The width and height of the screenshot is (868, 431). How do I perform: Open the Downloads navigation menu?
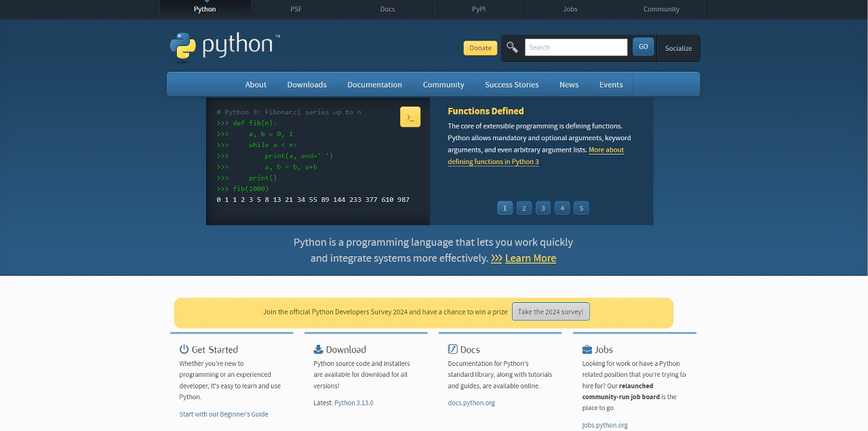(x=307, y=85)
